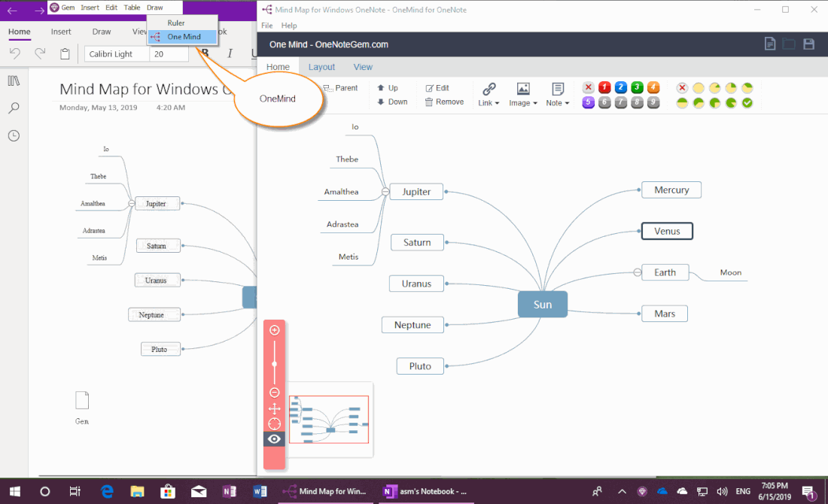Click the Moon subtopic text
Viewport: 828px width, 504px height.
point(731,272)
